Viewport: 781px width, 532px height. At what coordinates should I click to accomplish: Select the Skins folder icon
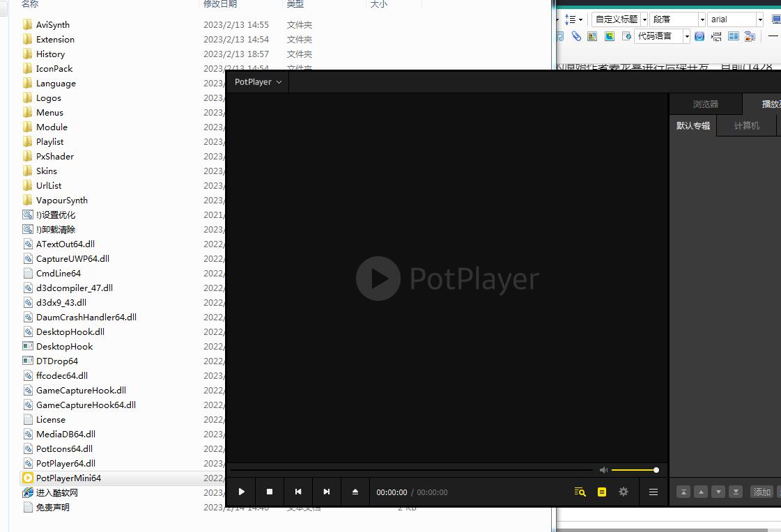pyautogui.click(x=28, y=171)
